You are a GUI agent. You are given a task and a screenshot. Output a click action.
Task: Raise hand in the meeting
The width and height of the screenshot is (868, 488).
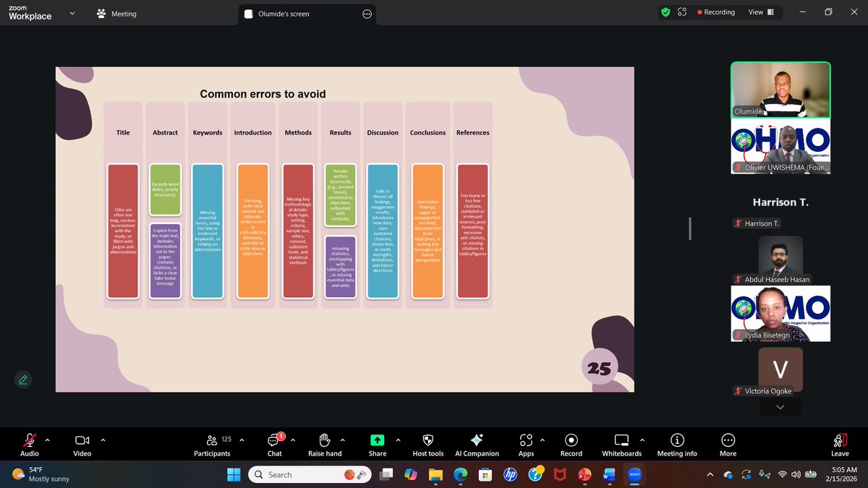click(325, 445)
